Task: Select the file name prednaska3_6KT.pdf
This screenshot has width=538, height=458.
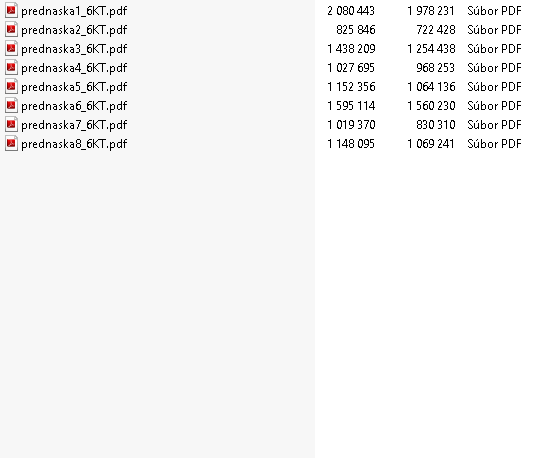Action: point(74,49)
